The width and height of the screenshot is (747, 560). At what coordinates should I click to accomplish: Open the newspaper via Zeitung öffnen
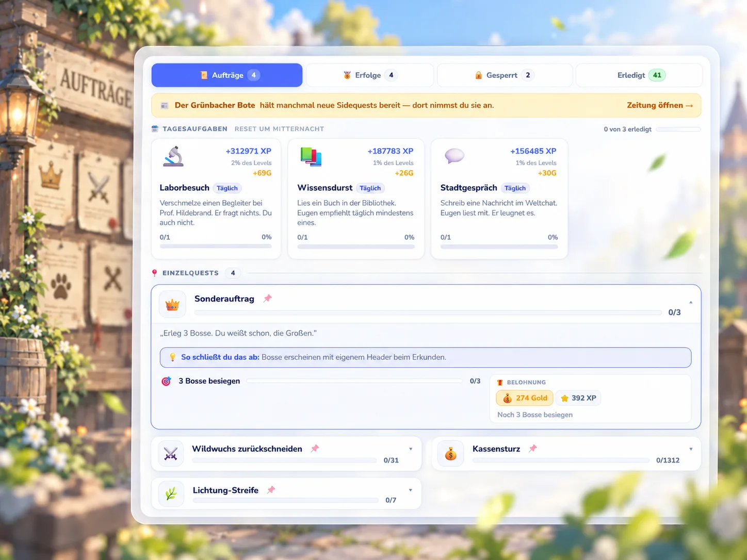(660, 105)
